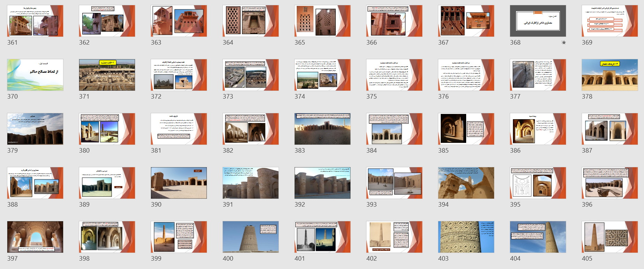Image resolution: width=644 pixels, height=269 pixels.
Task: Click slide 385 with the dark arched corridor
Action: pyautogui.click(x=466, y=129)
